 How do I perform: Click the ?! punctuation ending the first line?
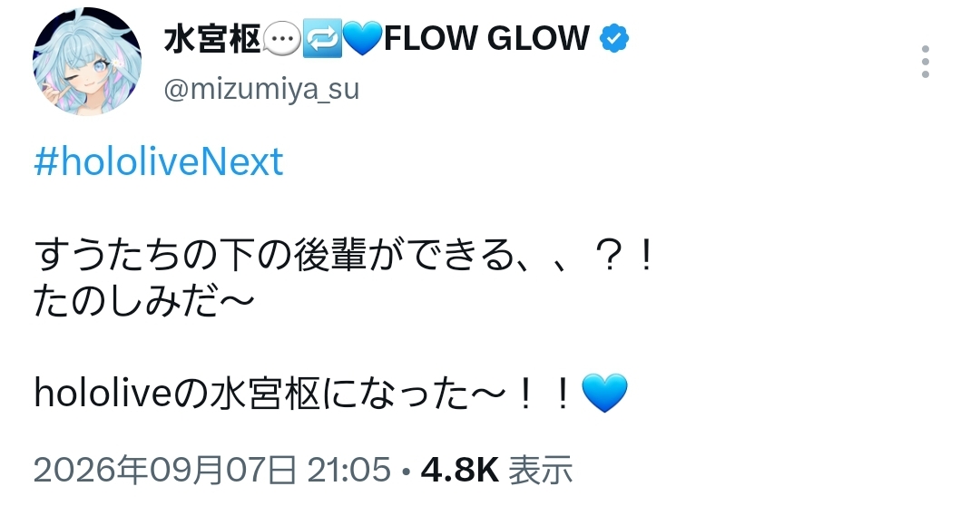625,256
